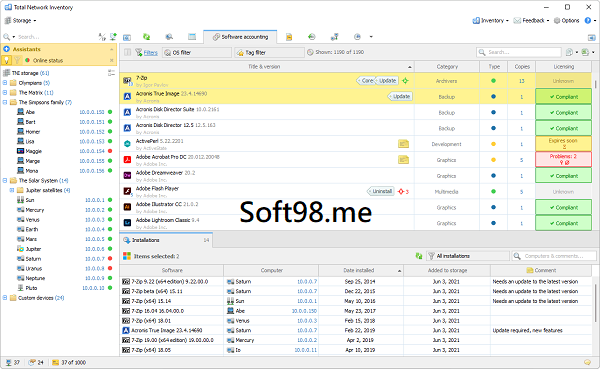Open the green scanner tab icon
Viewport: 600px width, 369px height.
pyautogui.click(x=146, y=37)
